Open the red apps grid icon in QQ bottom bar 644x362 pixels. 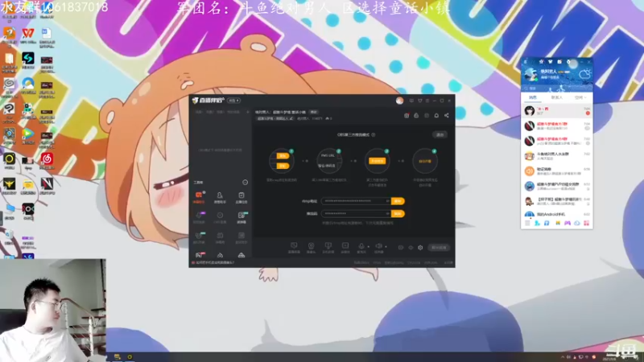(x=586, y=223)
